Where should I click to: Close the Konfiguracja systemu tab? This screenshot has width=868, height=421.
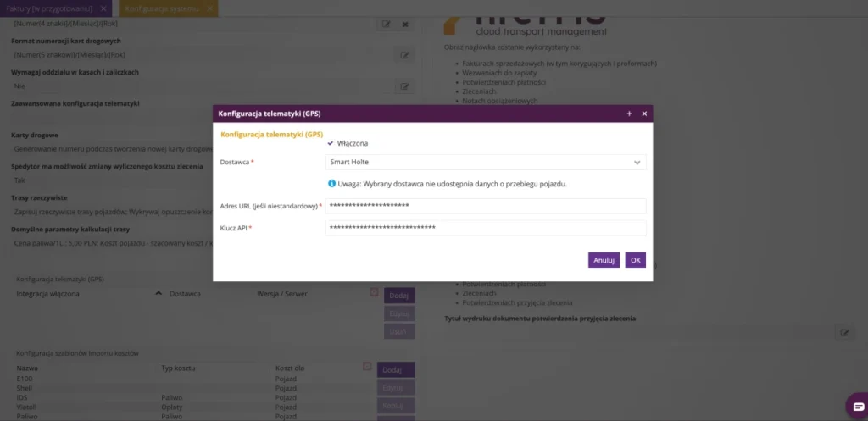pyautogui.click(x=209, y=8)
